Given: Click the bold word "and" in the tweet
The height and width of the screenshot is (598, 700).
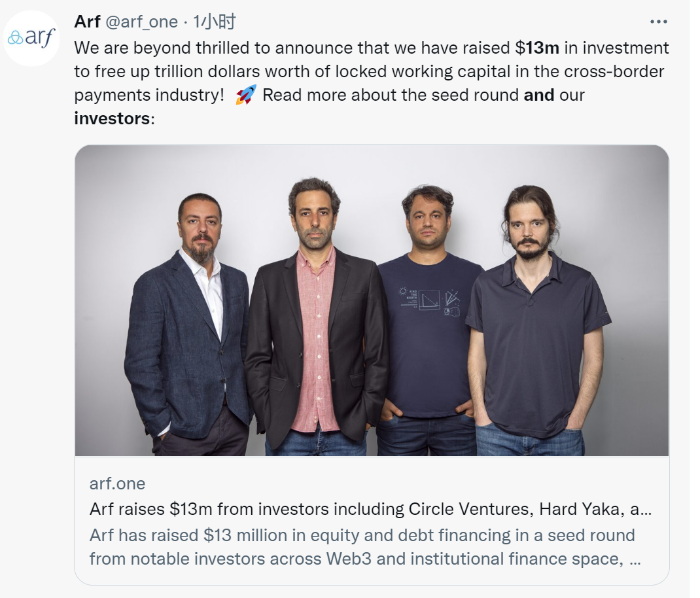Looking at the screenshot, I should (539, 95).
